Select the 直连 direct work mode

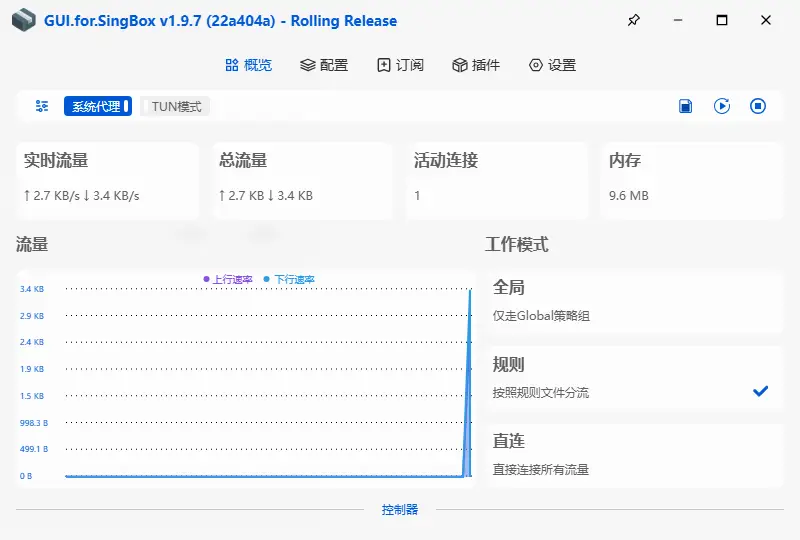pyautogui.click(x=634, y=455)
